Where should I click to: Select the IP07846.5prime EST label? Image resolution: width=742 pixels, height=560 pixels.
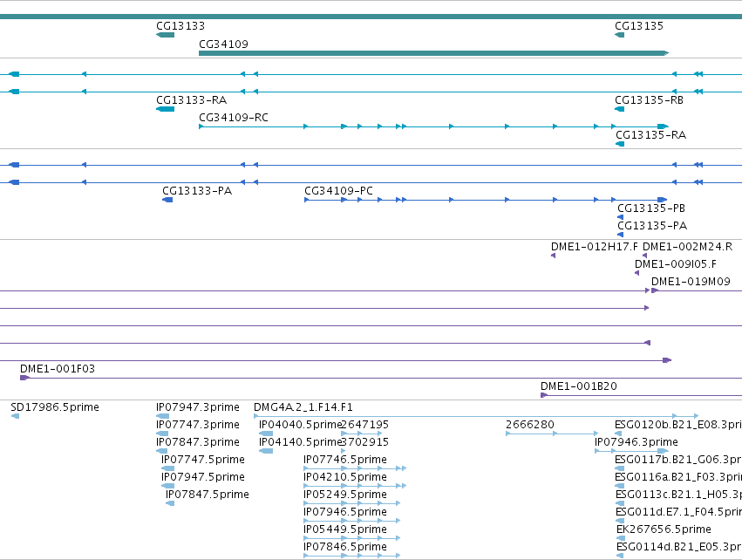coord(345,547)
